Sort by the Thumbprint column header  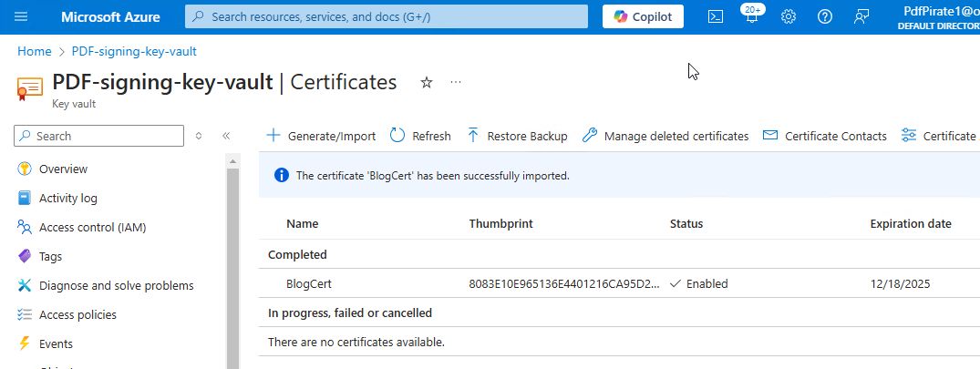[x=500, y=223]
